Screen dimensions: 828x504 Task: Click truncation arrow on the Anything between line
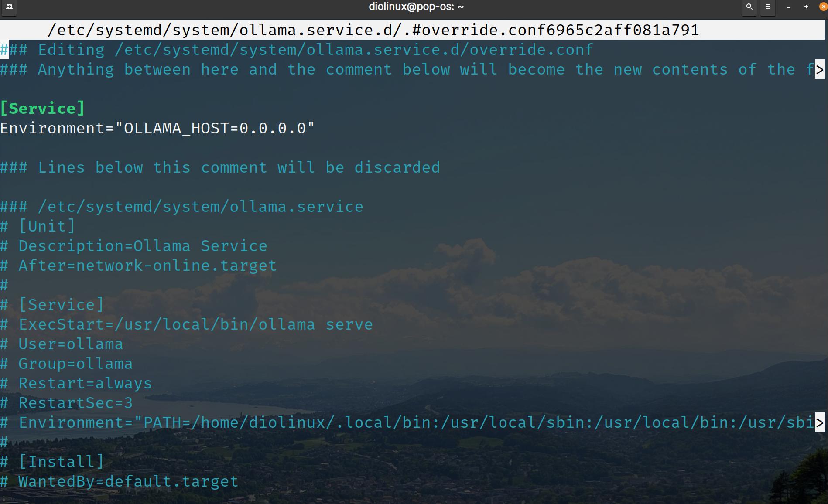819,70
